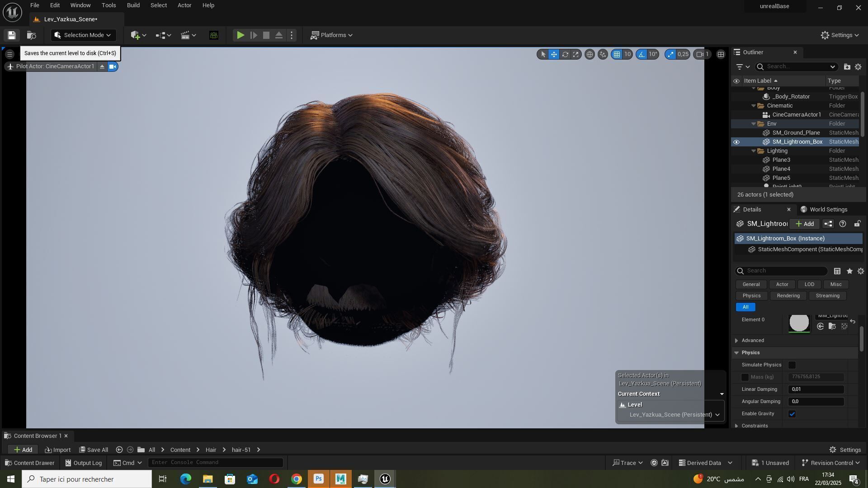
Task: Click in the Details search field
Action: pyautogui.click(x=782, y=271)
